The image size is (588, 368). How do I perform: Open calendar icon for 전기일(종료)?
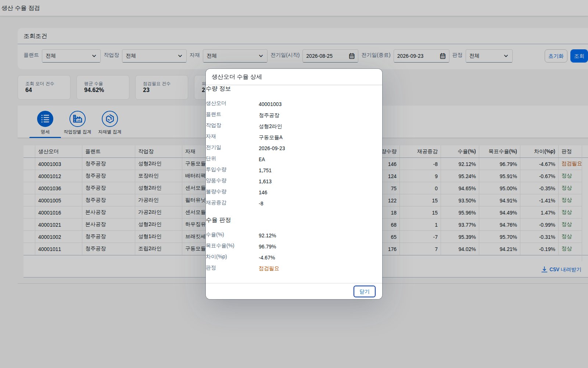pyautogui.click(x=443, y=56)
